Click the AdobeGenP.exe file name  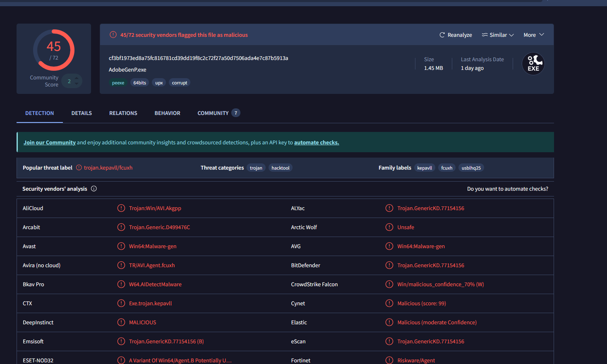(127, 69)
